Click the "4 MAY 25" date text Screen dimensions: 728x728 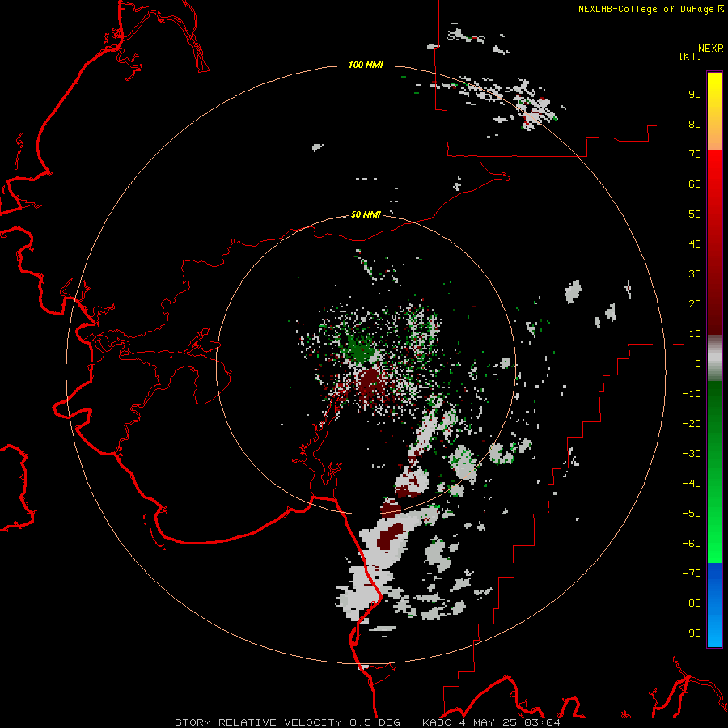click(x=489, y=722)
